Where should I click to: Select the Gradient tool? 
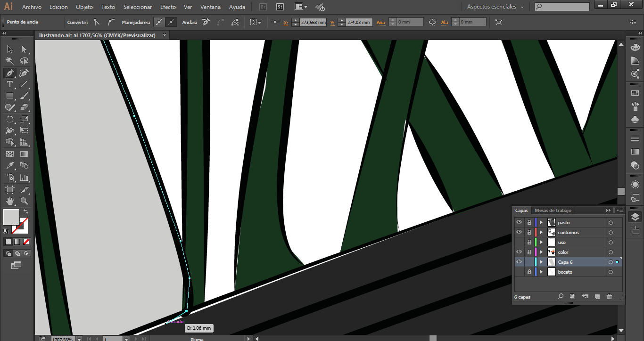(24, 154)
